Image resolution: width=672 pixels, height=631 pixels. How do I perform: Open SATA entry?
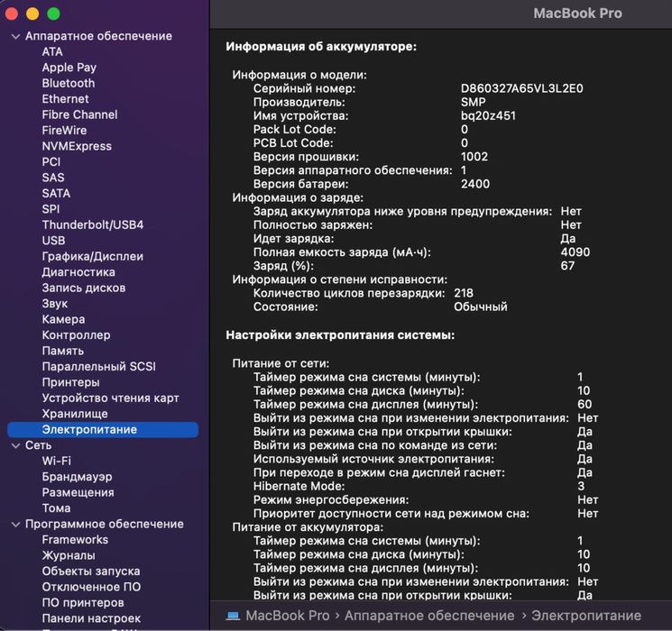[x=56, y=193]
